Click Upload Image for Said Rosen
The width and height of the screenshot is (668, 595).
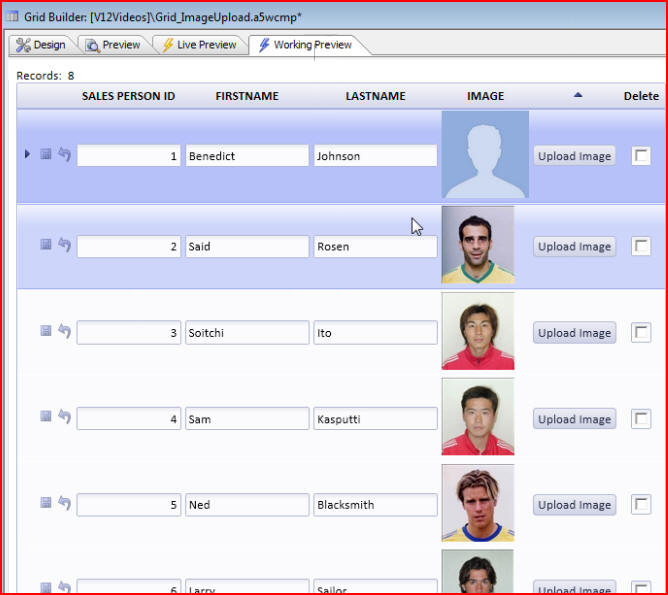pyautogui.click(x=574, y=247)
